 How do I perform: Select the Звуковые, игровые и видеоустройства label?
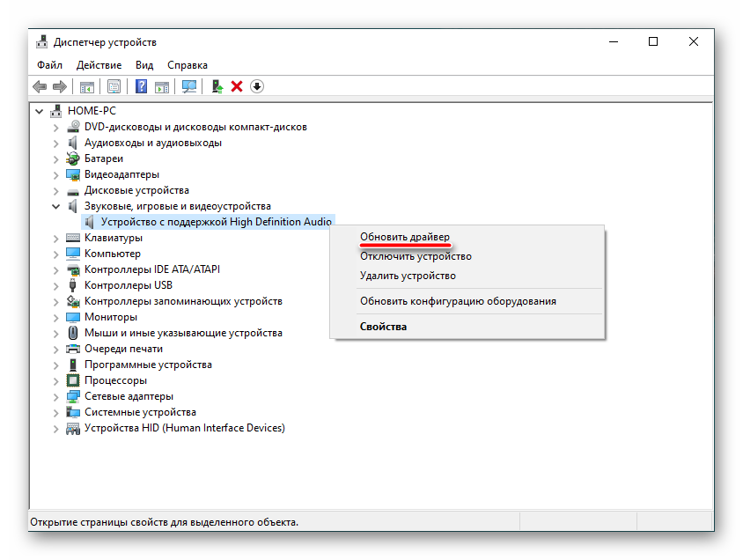click(177, 206)
